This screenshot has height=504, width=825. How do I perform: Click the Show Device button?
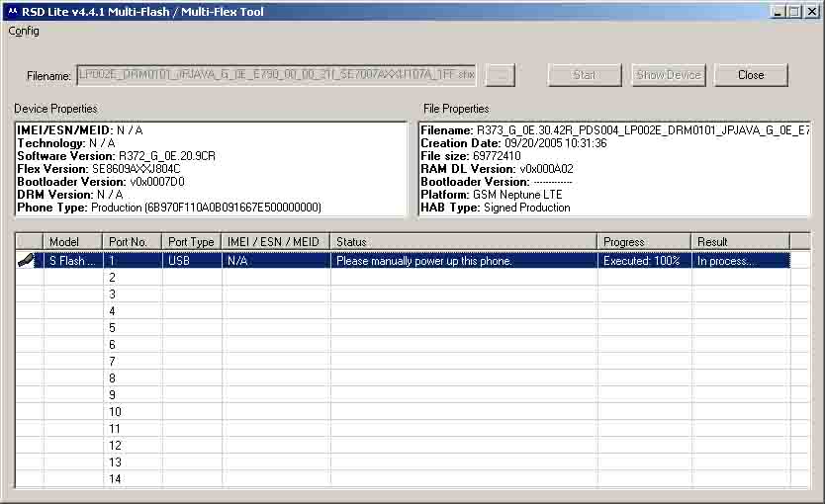pyautogui.click(x=669, y=75)
